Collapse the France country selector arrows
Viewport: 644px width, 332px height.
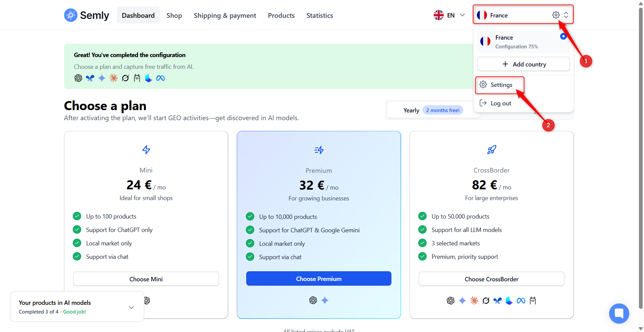pos(566,15)
